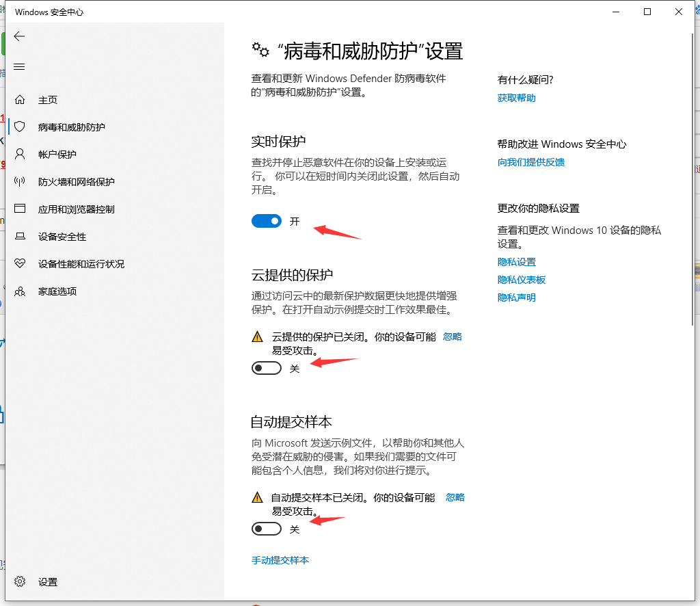The height and width of the screenshot is (606, 700).
Task: Click the 向我们提供反馈 feedback link
Action: tap(530, 162)
